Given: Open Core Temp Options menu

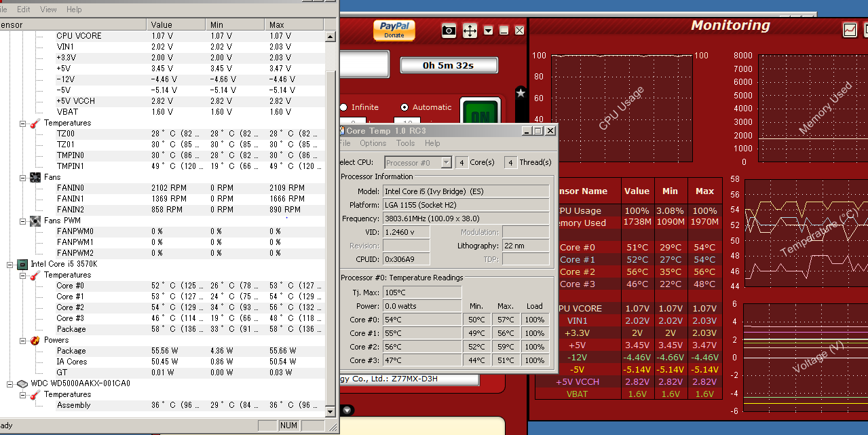Looking at the screenshot, I should (373, 143).
